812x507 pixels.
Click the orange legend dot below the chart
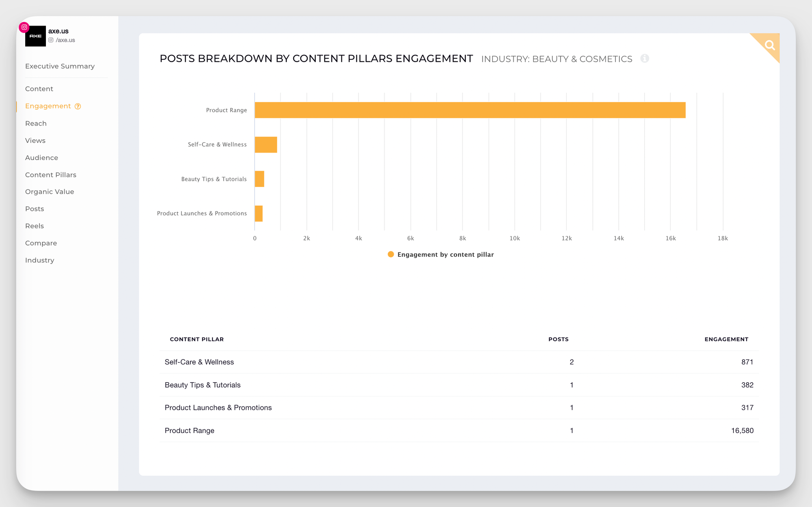click(391, 254)
